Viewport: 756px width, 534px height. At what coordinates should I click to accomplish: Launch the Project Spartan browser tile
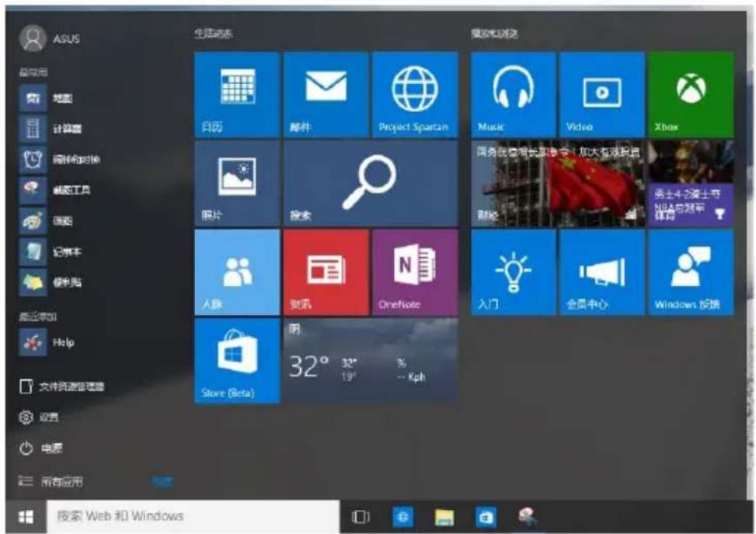pyautogui.click(x=415, y=95)
